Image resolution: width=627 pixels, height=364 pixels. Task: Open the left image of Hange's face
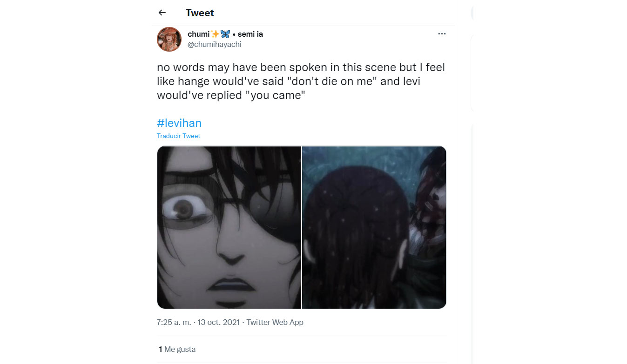[x=229, y=227]
